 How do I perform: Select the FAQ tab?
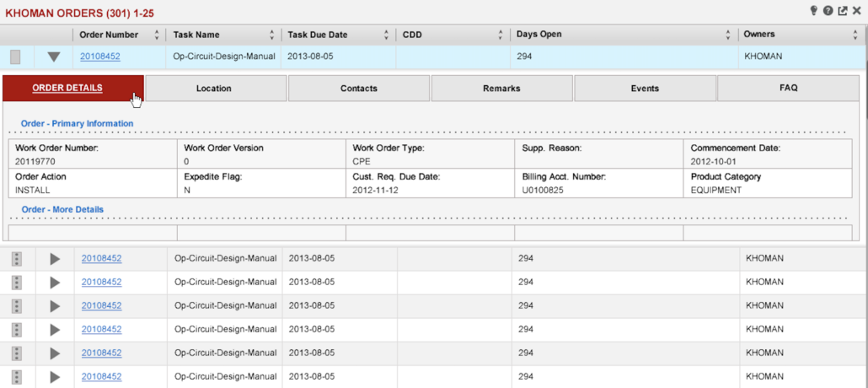[788, 88]
